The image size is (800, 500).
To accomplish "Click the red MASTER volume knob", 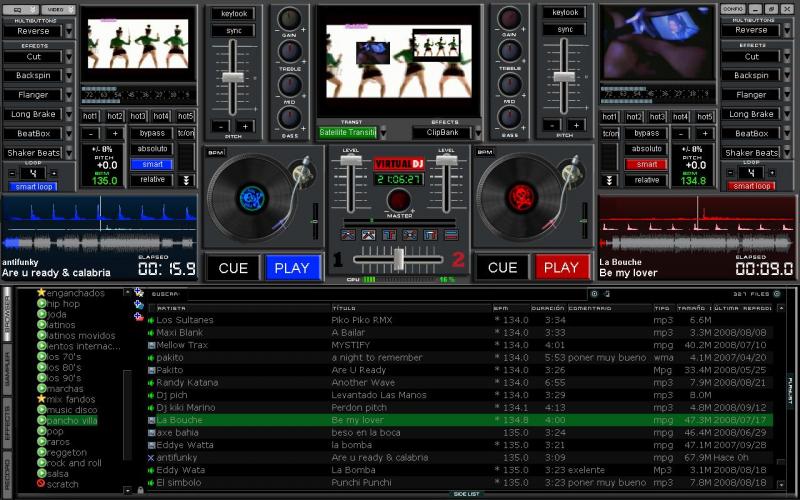I will pos(398,200).
